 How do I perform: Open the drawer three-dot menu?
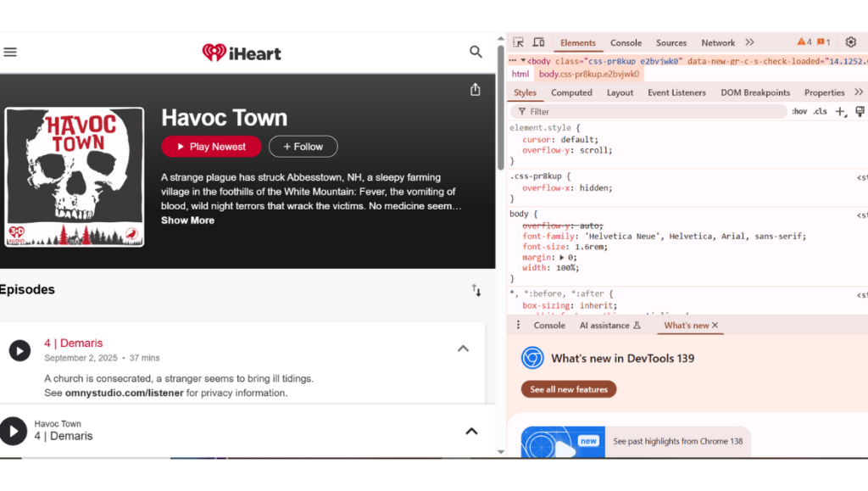(x=518, y=325)
